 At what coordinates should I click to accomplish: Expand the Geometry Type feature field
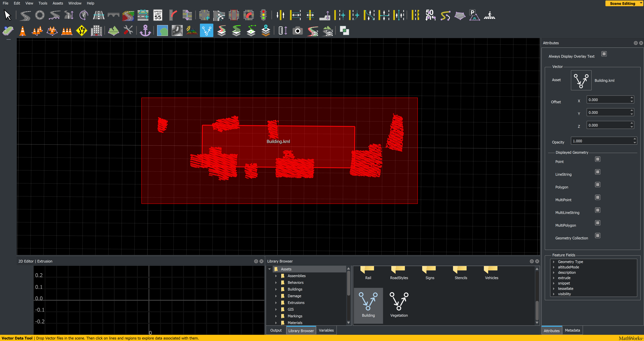tap(553, 262)
